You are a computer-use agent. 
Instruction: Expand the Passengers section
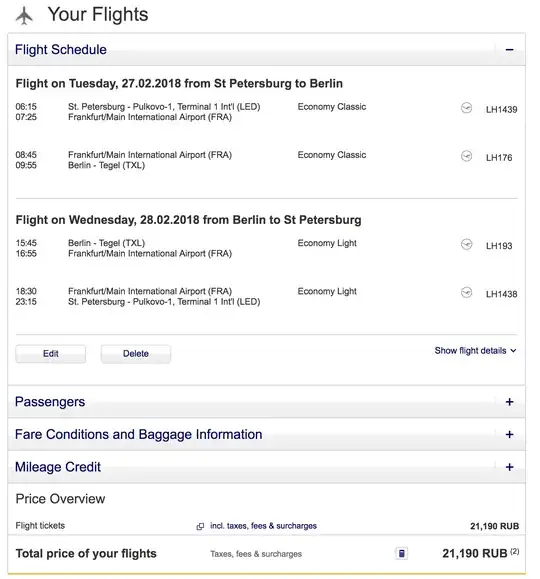pos(509,402)
